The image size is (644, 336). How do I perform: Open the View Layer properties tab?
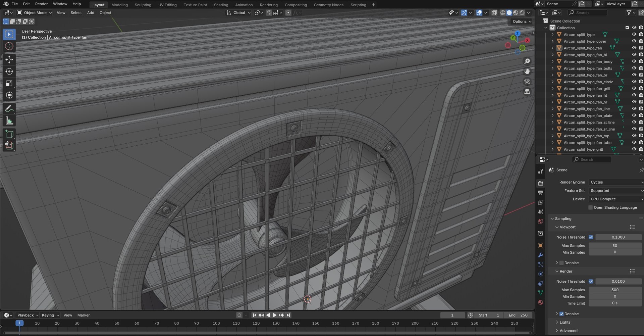540,202
